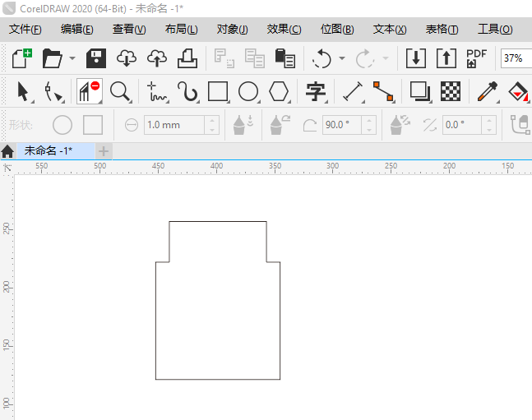Click the last property bar icon

[520, 125]
